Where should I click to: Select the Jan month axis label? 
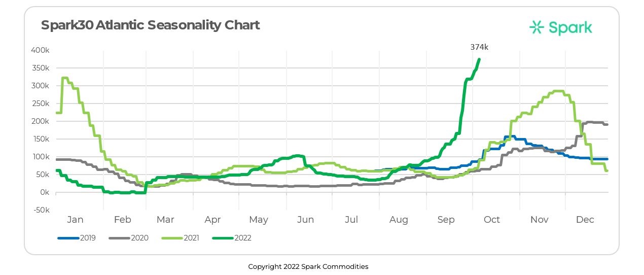point(75,220)
